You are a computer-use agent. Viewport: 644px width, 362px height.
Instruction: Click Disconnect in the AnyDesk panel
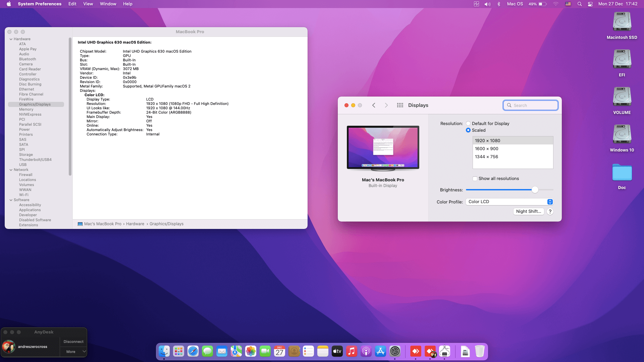(x=73, y=342)
